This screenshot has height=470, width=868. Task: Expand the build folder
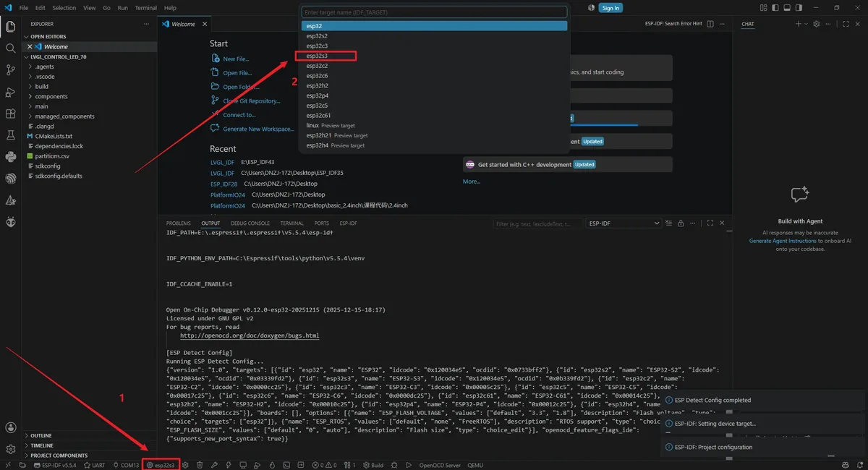tap(89, 86)
